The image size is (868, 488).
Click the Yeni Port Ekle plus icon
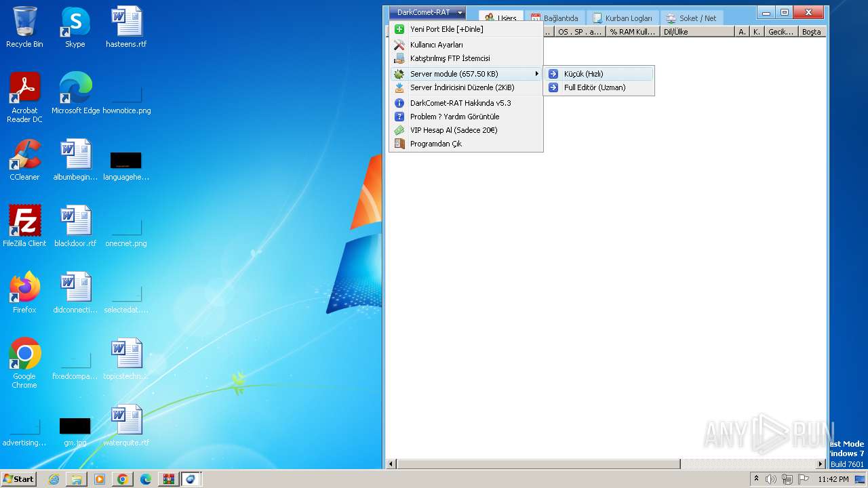click(x=399, y=29)
